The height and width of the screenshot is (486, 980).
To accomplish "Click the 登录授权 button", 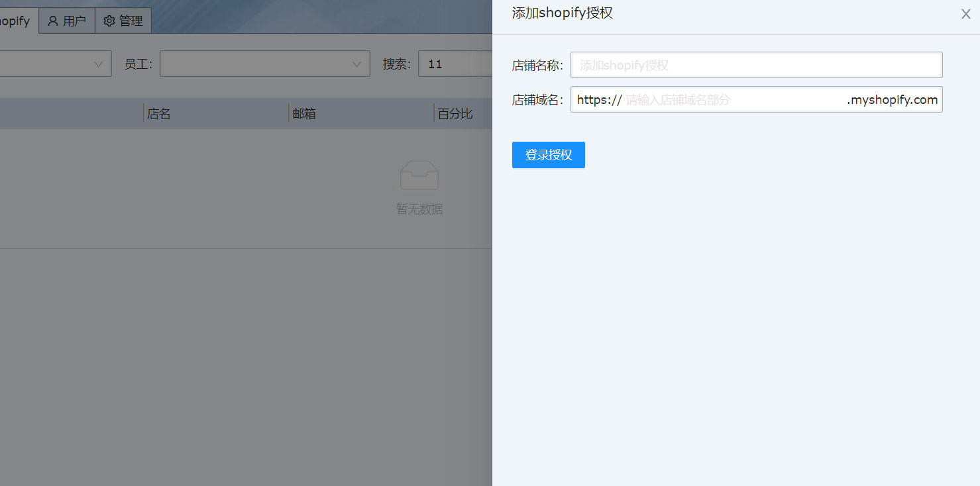I will click(548, 154).
